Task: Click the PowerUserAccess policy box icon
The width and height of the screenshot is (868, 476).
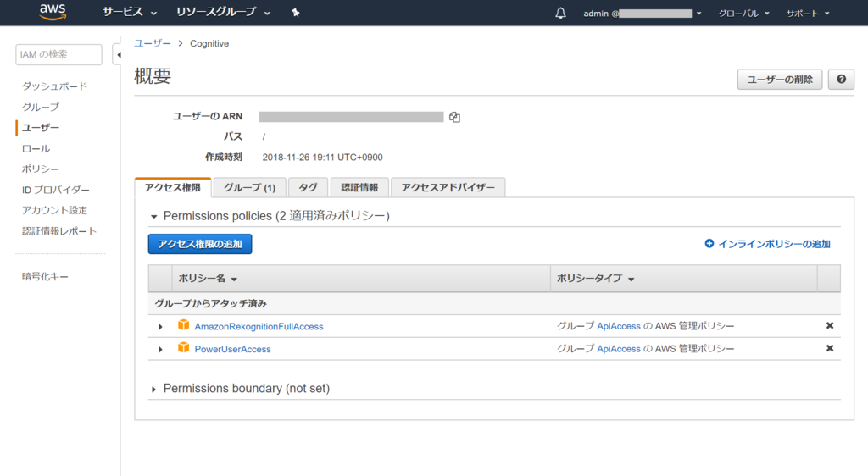Action: click(x=183, y=348)
